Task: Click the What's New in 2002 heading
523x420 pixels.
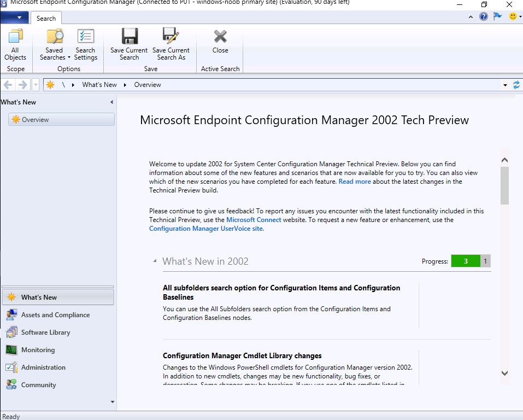Action: tap(205, 261)
